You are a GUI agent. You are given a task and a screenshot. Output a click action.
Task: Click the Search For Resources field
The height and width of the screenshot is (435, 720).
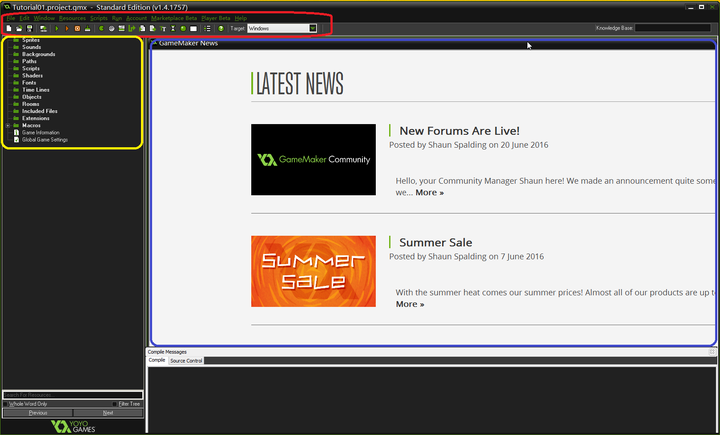[73, 395]
